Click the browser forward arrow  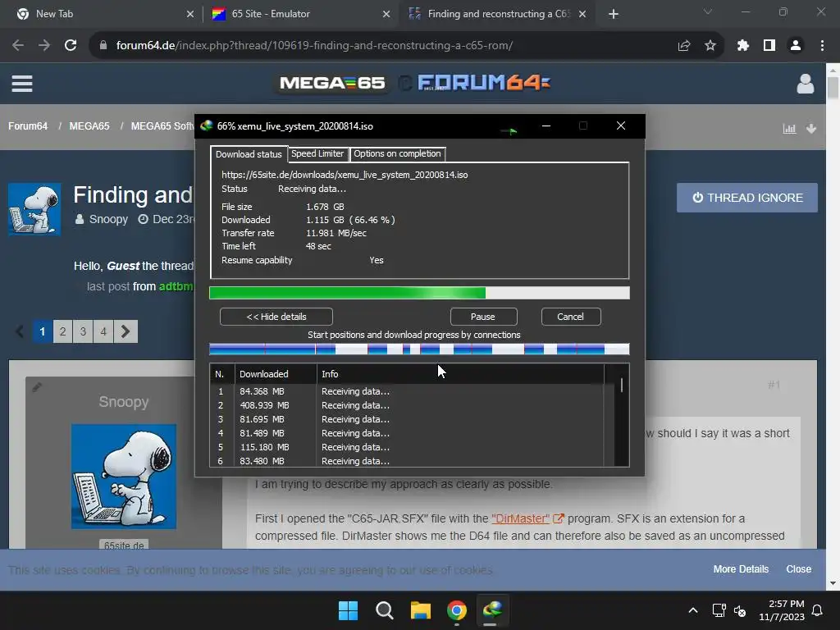(44, 46)
